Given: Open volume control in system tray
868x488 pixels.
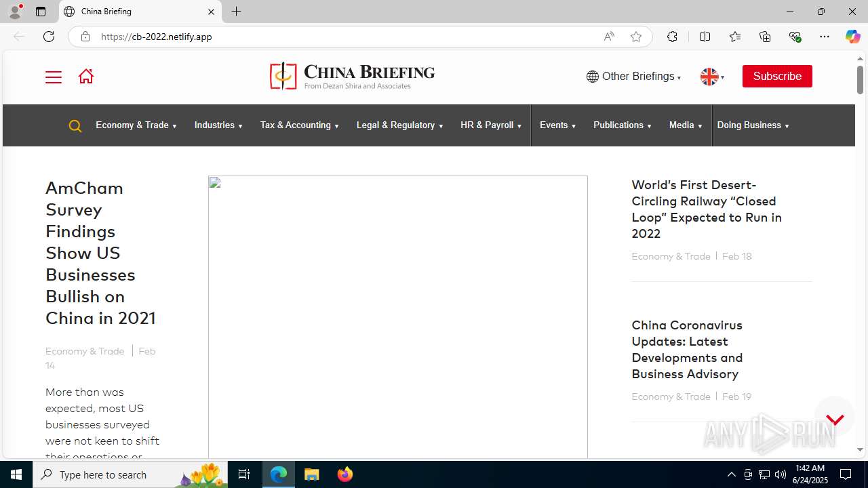Looking at the screenshot, I should [781, 474].
